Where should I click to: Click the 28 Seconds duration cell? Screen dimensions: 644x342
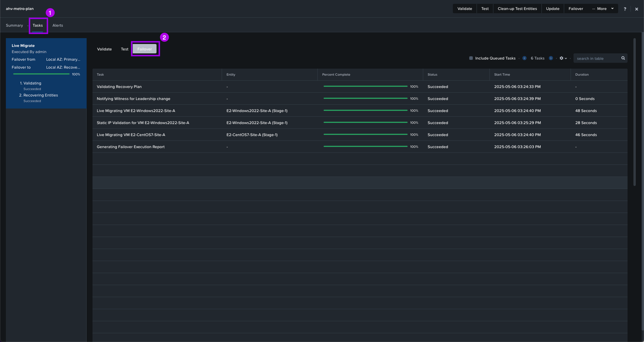(x=586, y=123)
